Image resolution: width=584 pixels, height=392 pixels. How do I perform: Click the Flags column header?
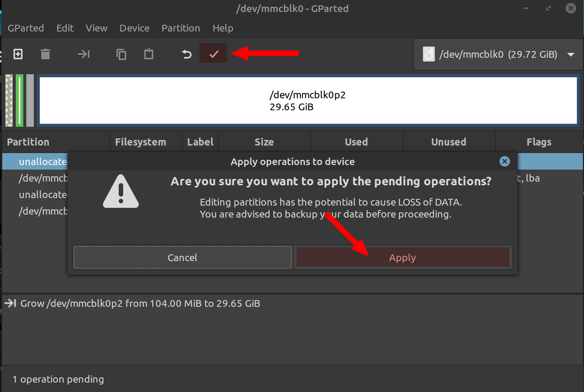coord(539,142)
